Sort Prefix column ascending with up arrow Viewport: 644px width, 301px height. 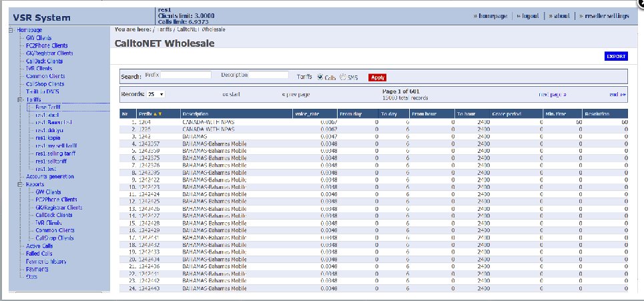155,113
